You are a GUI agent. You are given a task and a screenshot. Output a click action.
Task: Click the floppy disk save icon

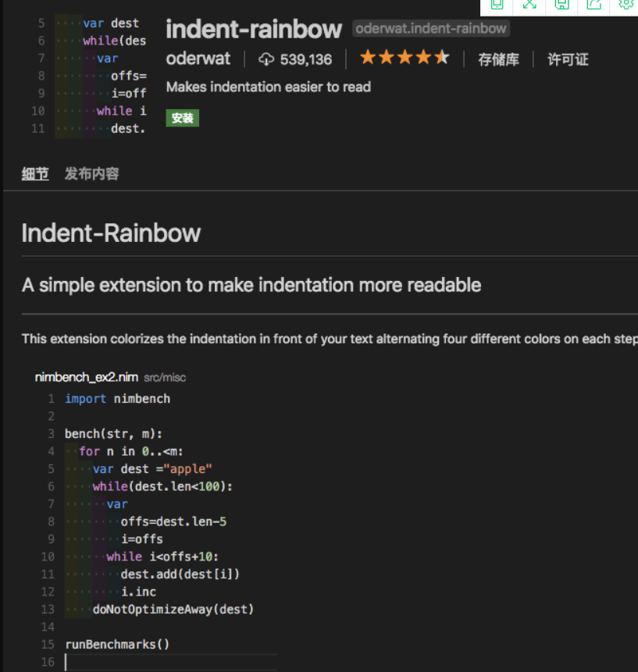561,4
